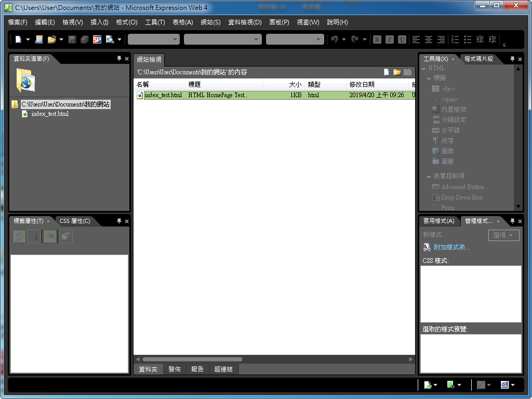Click the Increase Indent icon
The height and width of the screenshot is (399, 532).
click(x=493, y=39)
